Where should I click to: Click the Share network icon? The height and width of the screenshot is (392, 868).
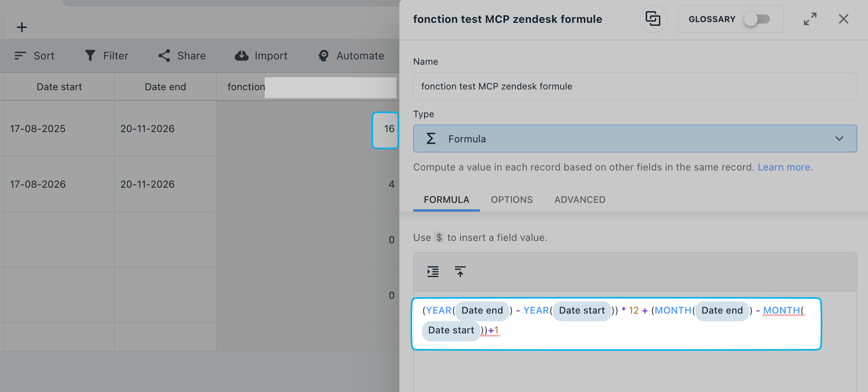point(164,56)
